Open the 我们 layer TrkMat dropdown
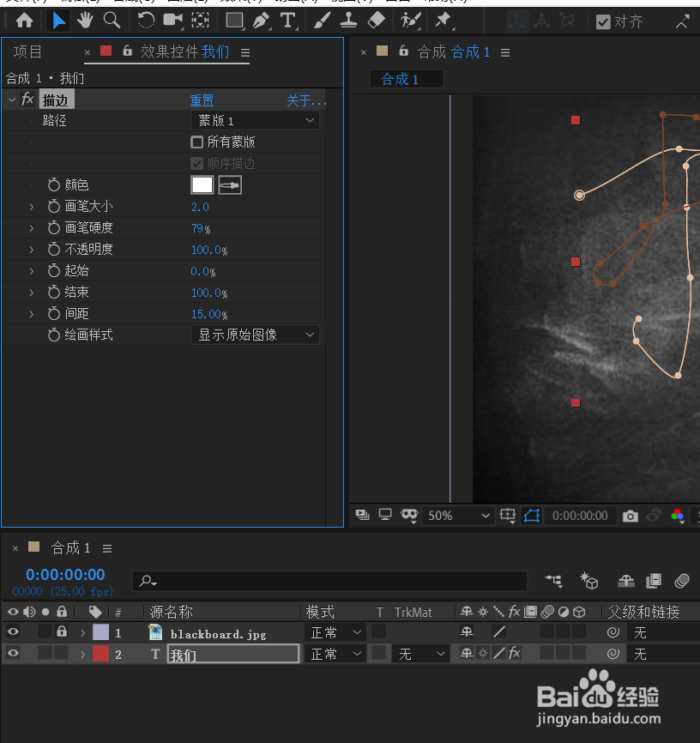The image size is (700, 743). pyautogui.click(x=421, y=655)
